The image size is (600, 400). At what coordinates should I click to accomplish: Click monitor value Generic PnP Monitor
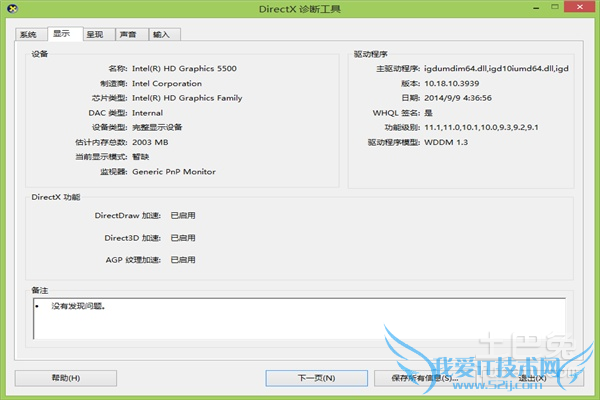tap(174, 172)
